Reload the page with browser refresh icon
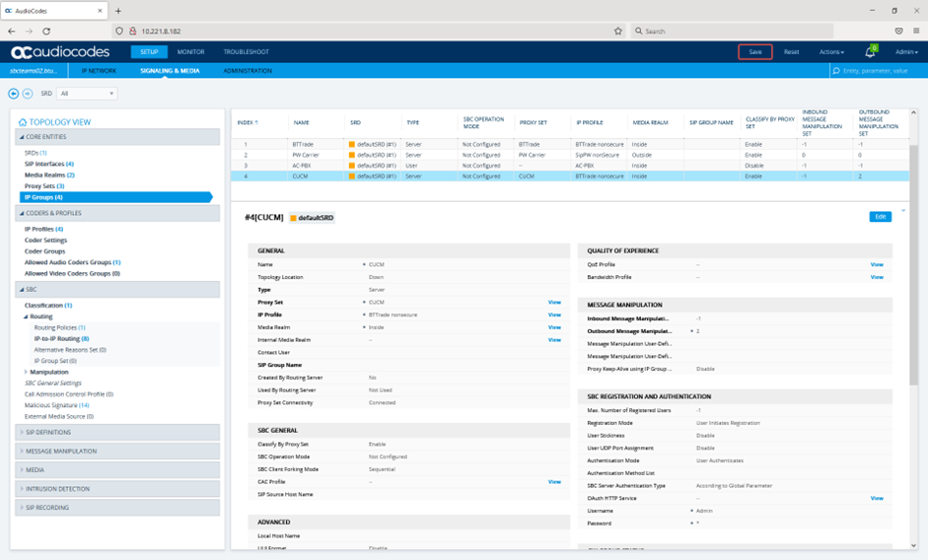Image resolution: width=928 pixels, height=560 pixels. click(x=46, y=31)
